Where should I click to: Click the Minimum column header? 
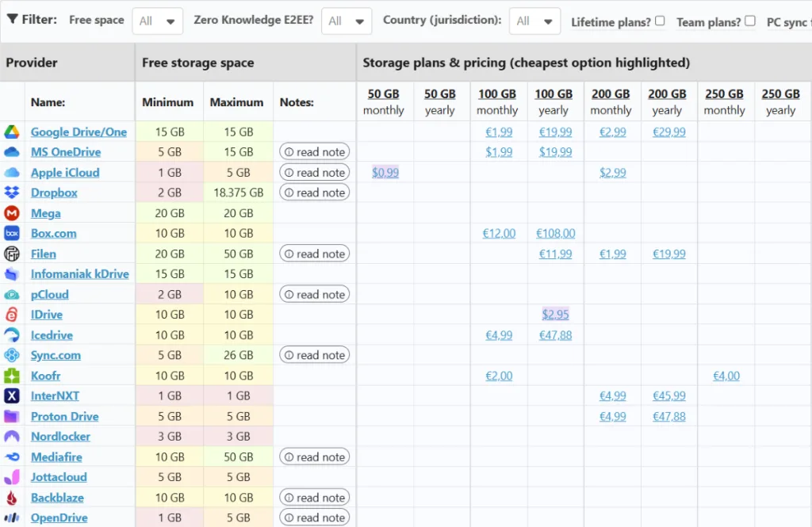coord(168,102)
